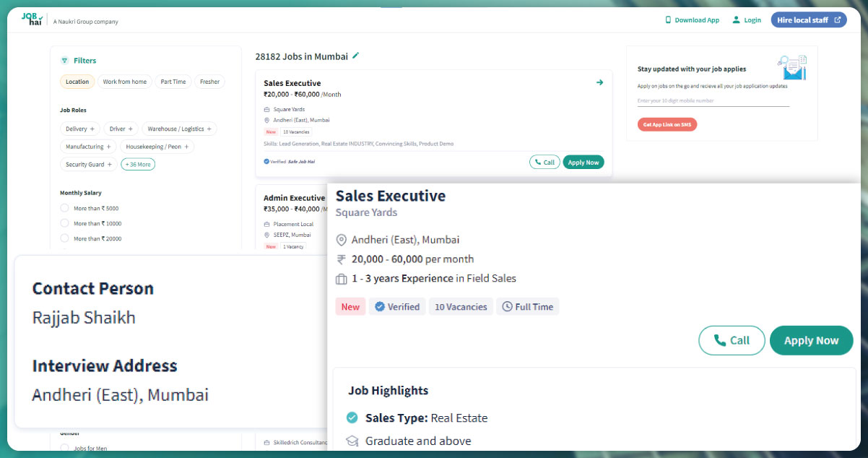868x458 pixels.
Task: Click the Job Hai logo
Action: coord(34,20)
